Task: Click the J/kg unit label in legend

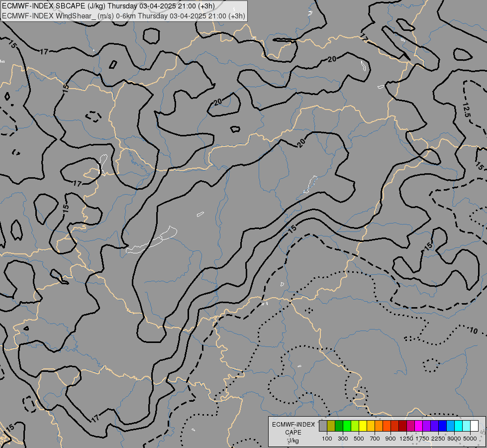Action: coord(293,441)
